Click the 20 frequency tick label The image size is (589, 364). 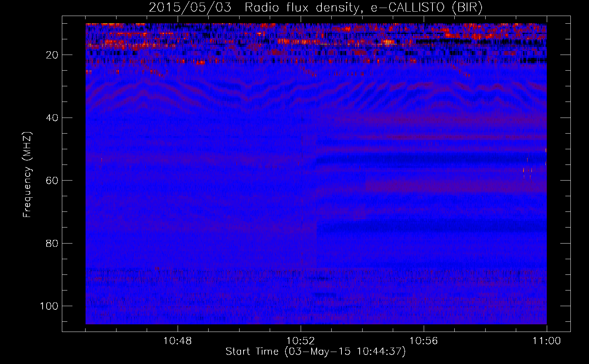pos(52,55)
